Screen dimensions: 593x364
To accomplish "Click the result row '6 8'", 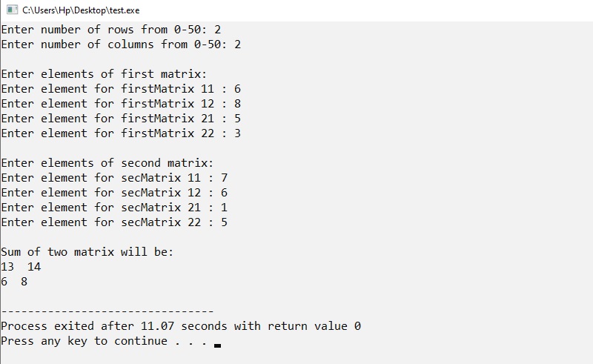I will coord(14,281).
